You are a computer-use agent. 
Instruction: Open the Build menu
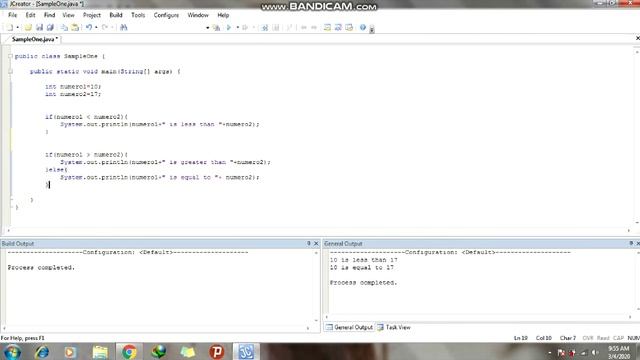(116, 15)
